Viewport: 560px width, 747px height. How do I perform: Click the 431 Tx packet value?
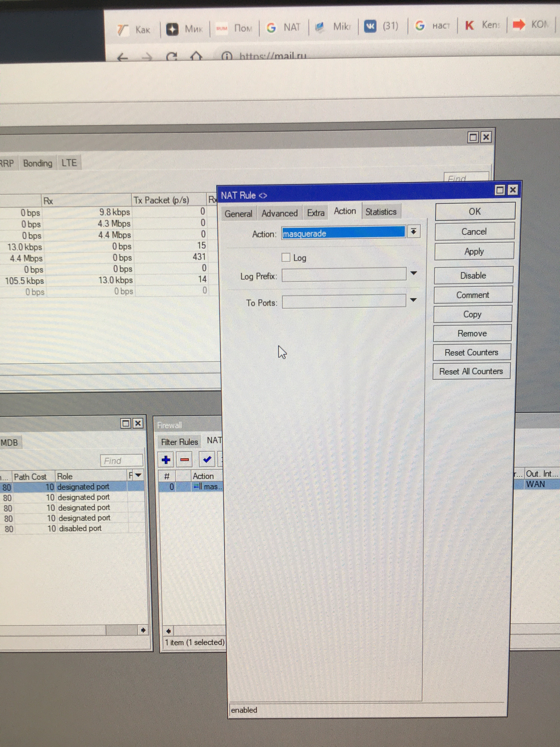(199, 257)
